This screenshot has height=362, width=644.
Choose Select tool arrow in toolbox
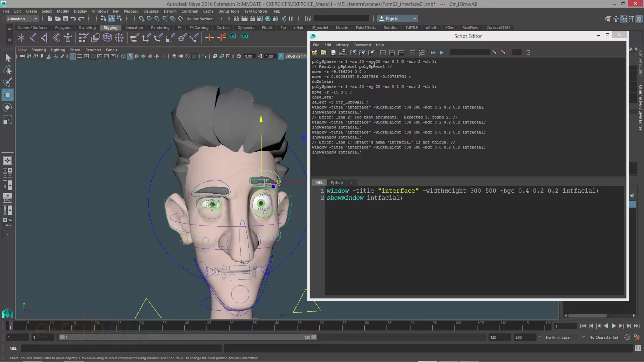8,58
